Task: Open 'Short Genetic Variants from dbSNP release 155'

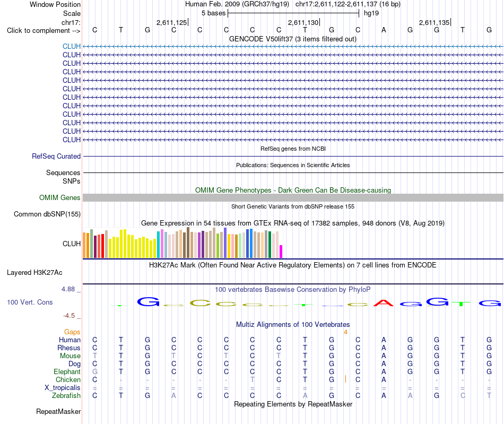Action: tap(293, 207)
